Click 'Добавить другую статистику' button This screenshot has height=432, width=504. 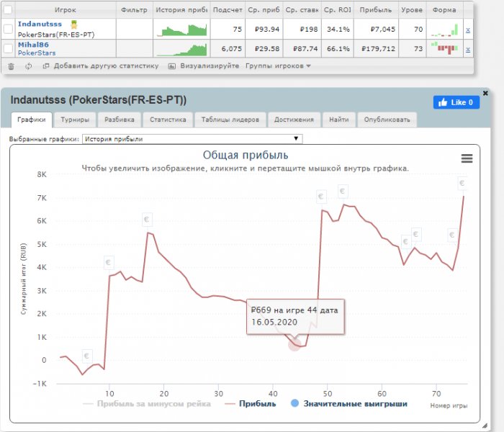[101, 66]
